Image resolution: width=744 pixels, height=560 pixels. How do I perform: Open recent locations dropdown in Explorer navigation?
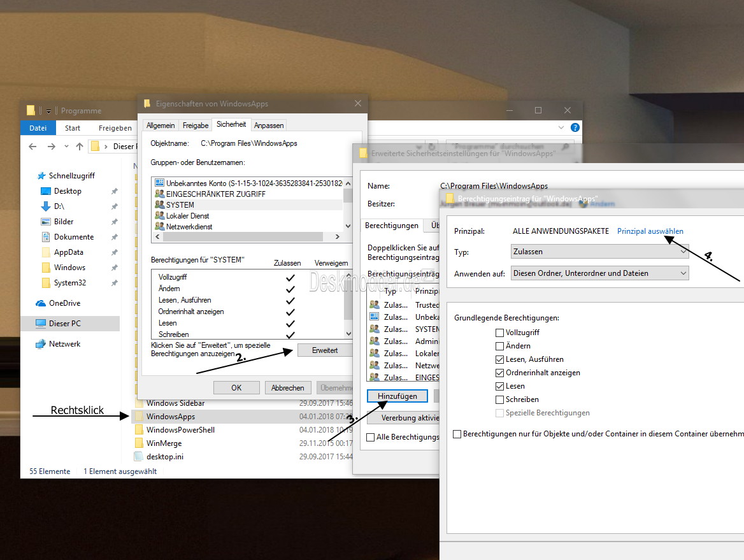tap(66, 146)
